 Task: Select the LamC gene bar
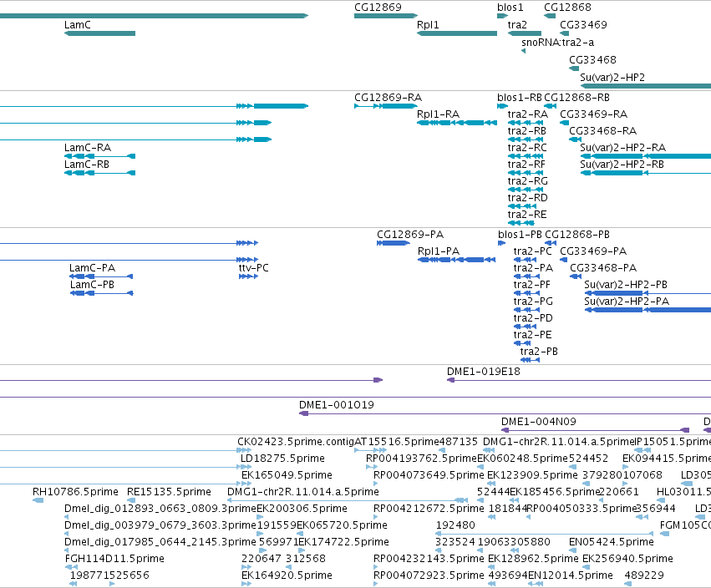[x=99, y=33]
